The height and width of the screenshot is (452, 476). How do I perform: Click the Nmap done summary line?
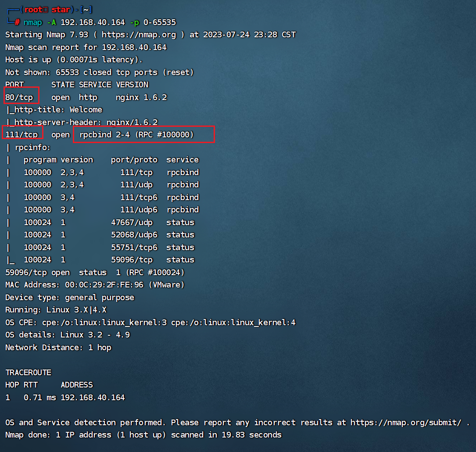coord(143,435)
